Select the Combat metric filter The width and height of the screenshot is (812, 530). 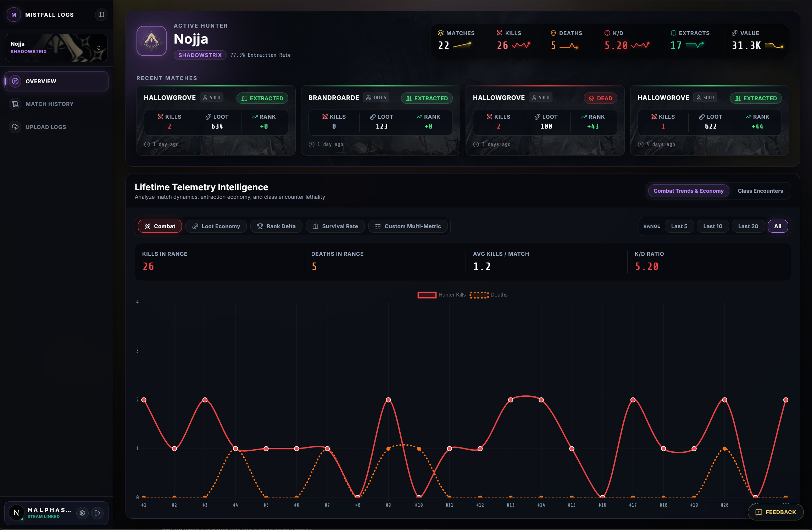point(160,226)
